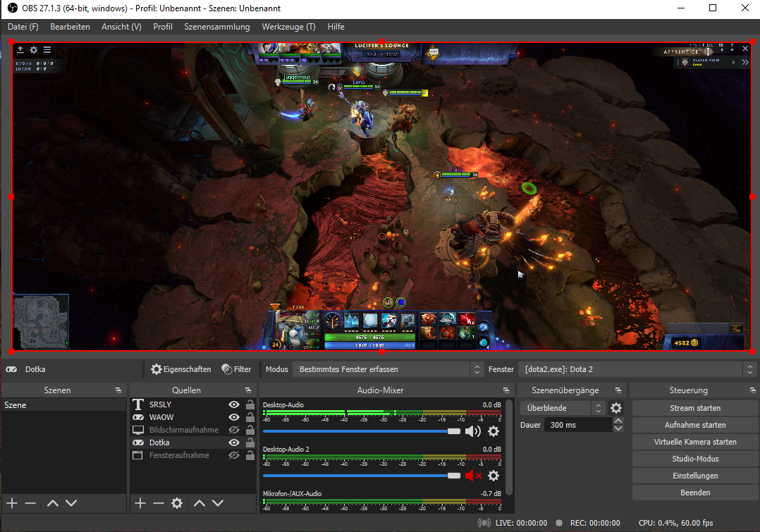Remove the selected scene with the minus icon

(x=30, y=503)
